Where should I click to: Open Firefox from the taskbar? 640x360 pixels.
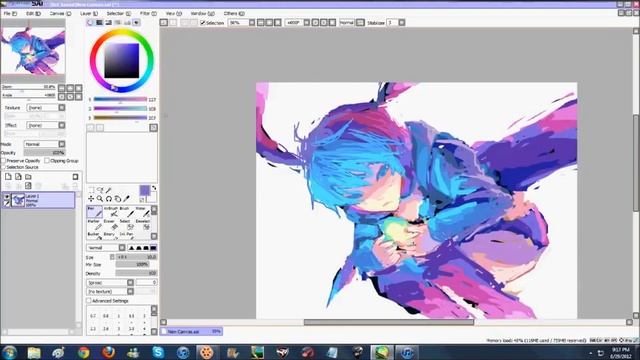click(108, 352)
